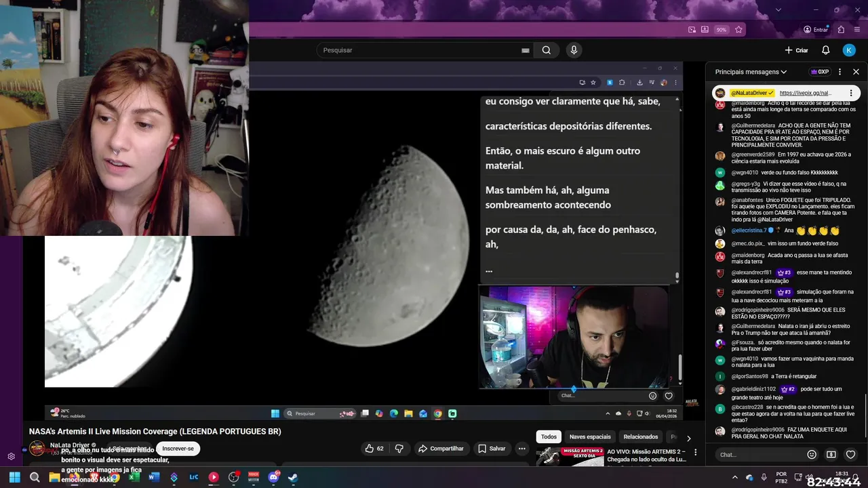Close the live chat panel

(856, 72)
